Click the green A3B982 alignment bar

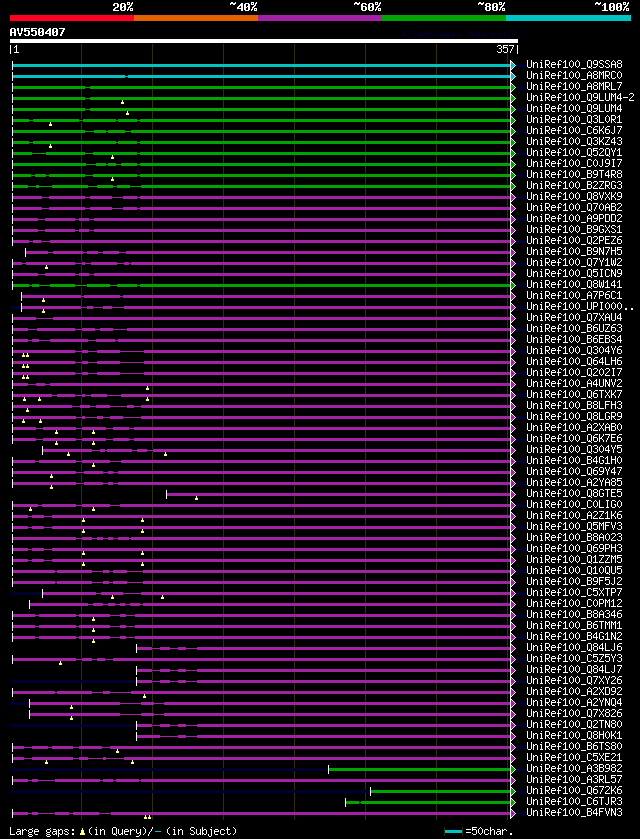(x=420, y=769)
